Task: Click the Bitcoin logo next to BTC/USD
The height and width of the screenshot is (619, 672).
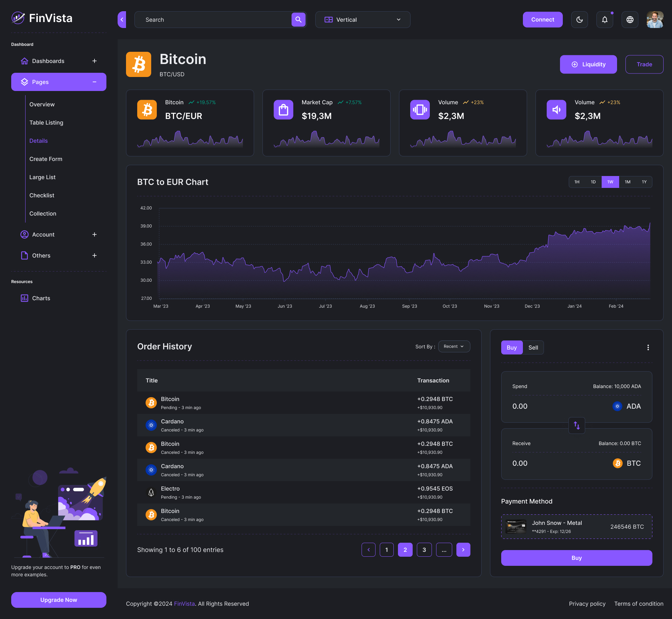Action: point(138,64)
